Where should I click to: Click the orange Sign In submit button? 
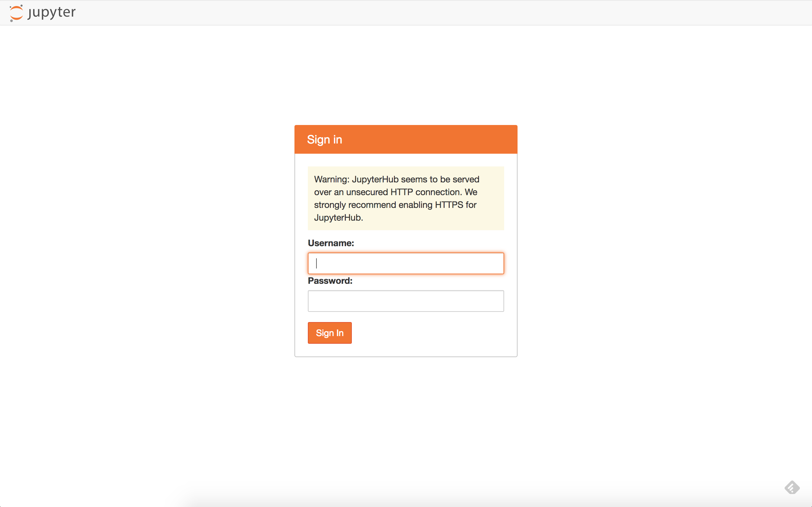(329, 332)
